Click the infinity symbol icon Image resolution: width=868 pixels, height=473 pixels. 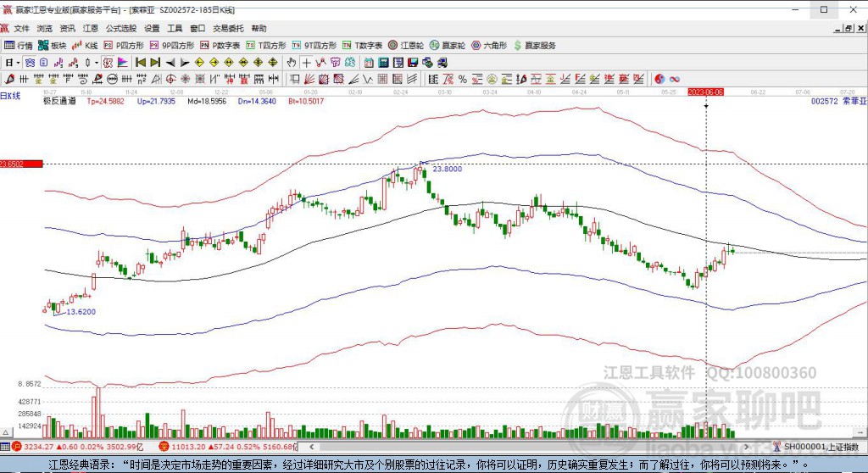pos(674,79)
